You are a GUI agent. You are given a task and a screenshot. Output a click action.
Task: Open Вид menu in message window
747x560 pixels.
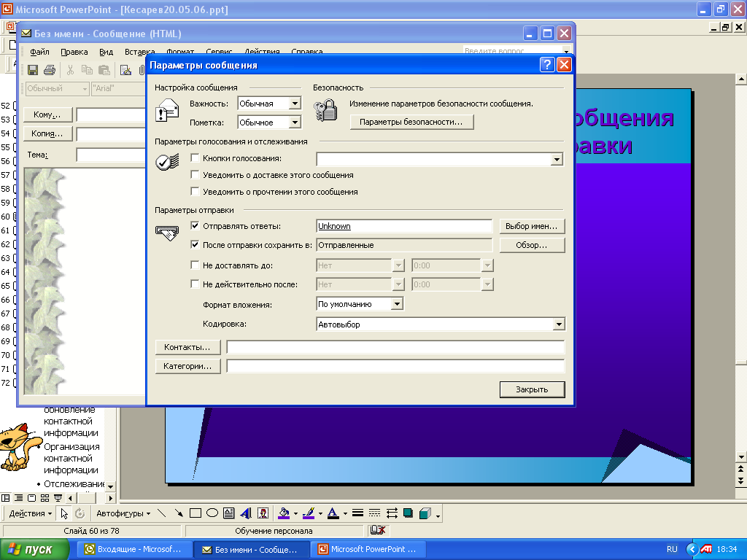(106, 52)
